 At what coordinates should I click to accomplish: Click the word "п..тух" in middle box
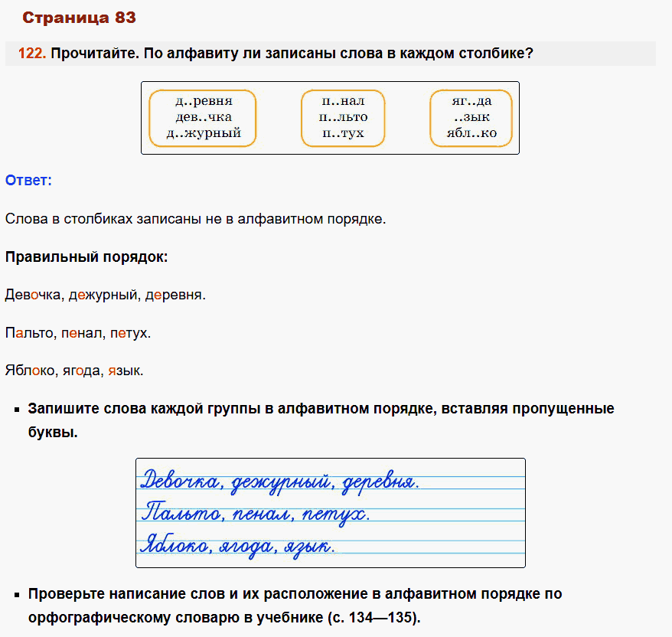coord(343,133)
